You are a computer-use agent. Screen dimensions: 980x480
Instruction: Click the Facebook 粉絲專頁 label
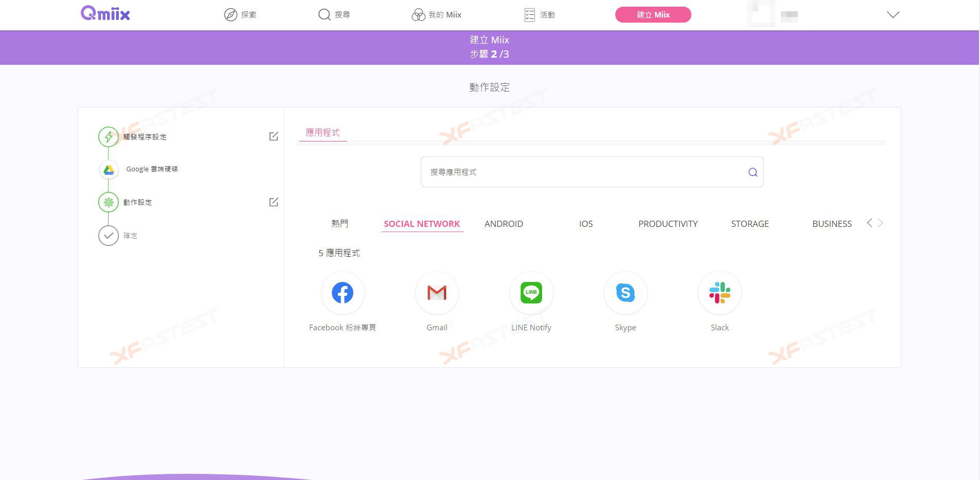[x=343, y=328]
